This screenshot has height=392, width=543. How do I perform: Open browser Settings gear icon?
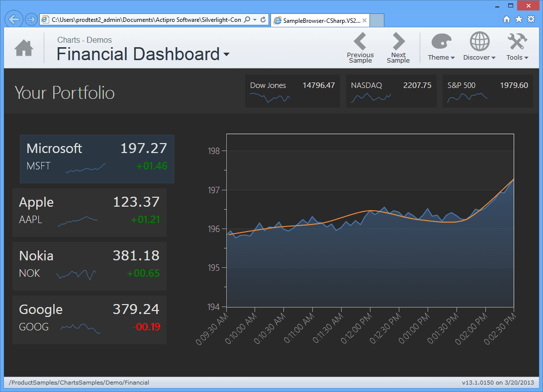pyautogui.click(x=531, y=19)
